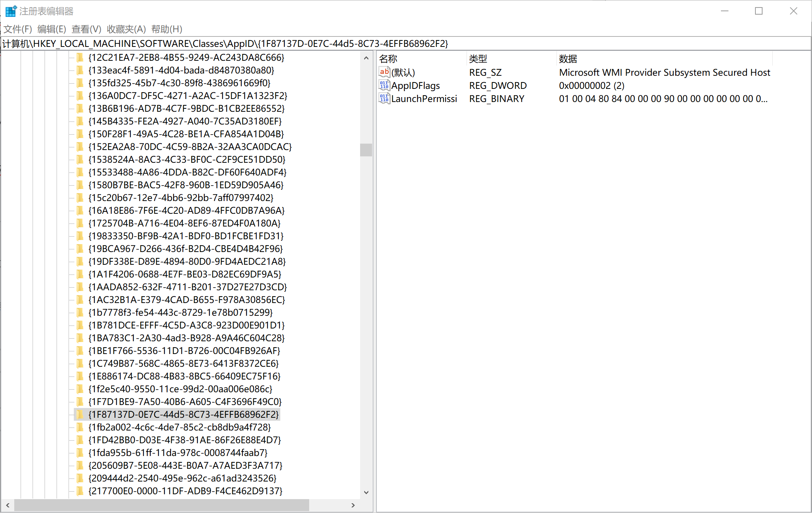Click tree's vertical scrollbar down arrow
Image resolution: width=812 pixels, height=513 pixels.
coord(366,492)
